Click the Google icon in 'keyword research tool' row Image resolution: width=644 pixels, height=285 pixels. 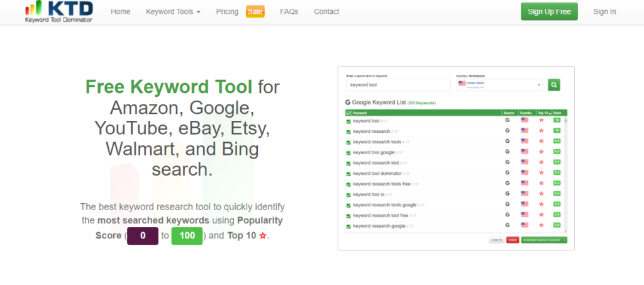click(508, 162)
